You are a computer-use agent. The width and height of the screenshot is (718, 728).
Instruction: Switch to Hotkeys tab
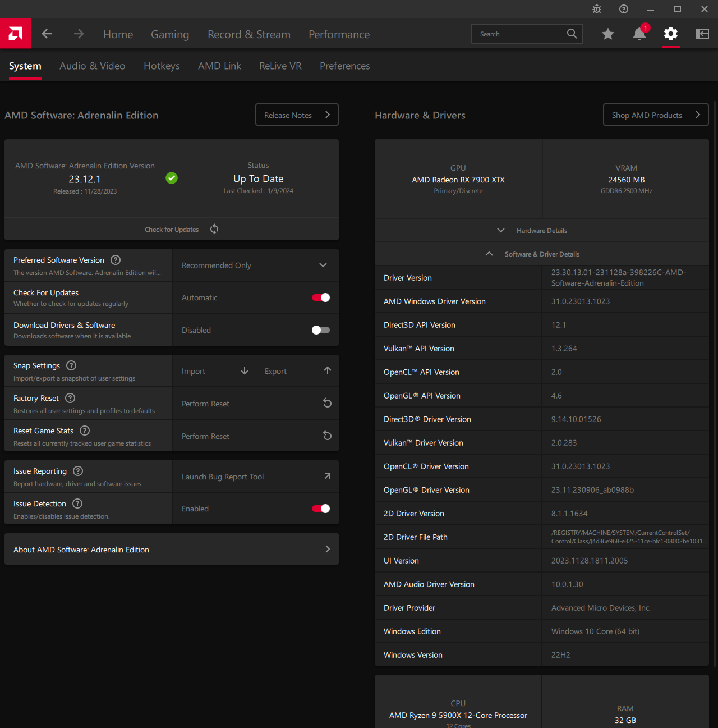tap(162, 66)
